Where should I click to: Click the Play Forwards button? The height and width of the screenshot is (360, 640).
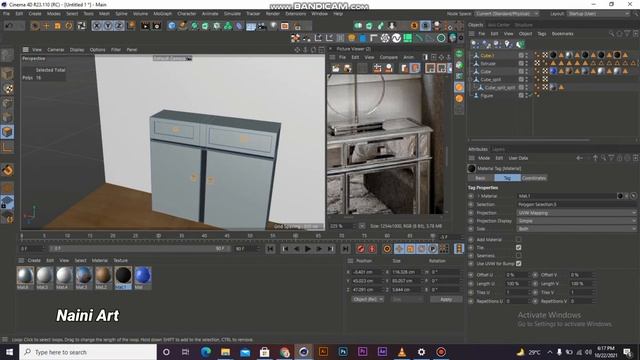click(x=308, y=249)
